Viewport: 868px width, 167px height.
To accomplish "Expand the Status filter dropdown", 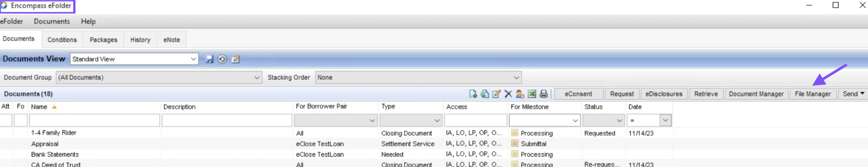I will tap(619, 121).
